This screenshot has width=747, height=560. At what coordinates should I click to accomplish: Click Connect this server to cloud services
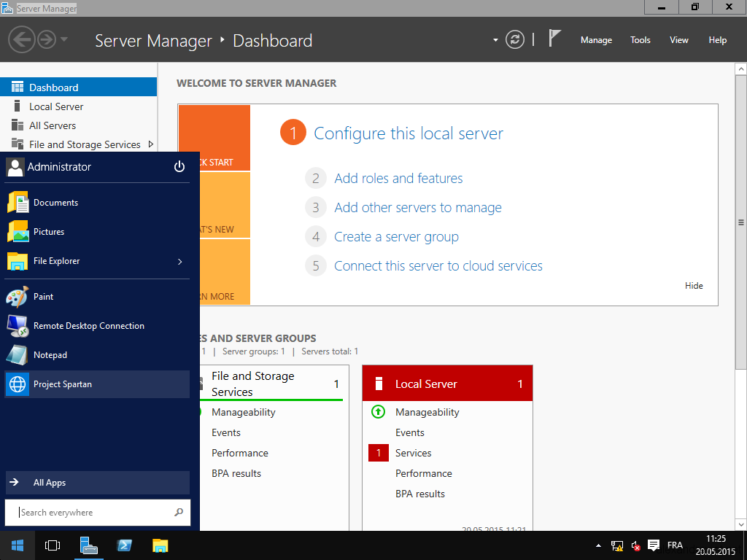click(x=438, y=265)
